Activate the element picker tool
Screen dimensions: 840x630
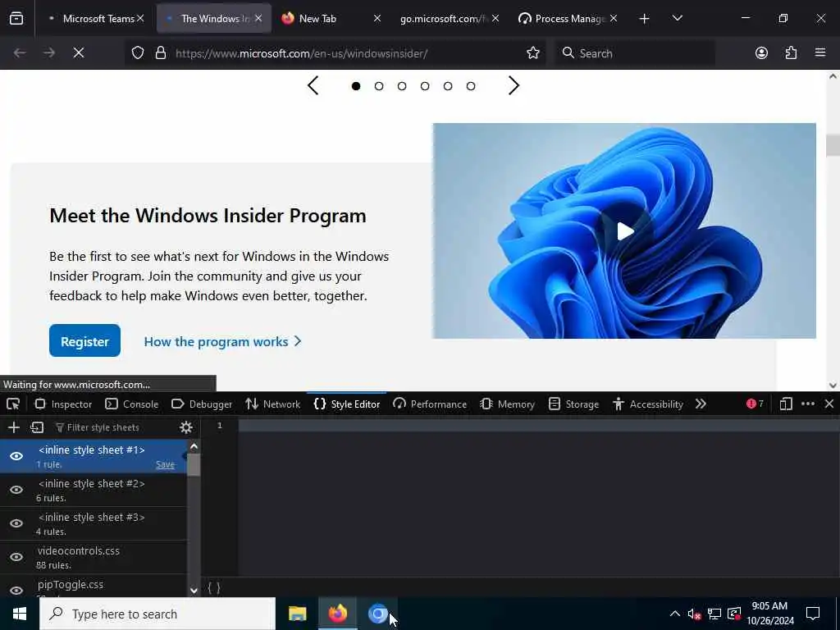(x=13, y=404)
